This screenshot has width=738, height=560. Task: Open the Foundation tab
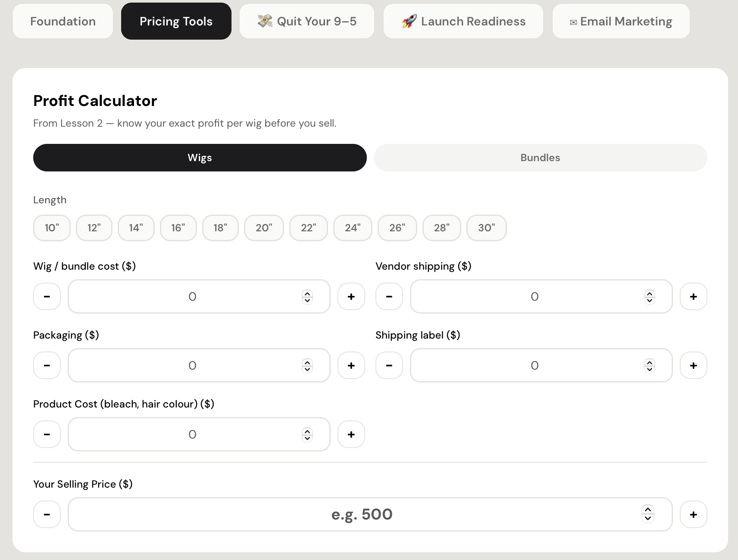(x=63, y=21)
